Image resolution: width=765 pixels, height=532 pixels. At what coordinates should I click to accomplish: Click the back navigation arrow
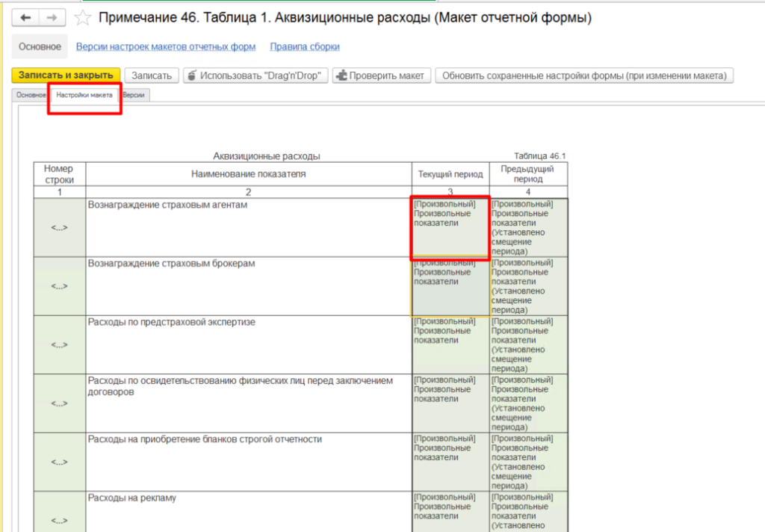27,17
